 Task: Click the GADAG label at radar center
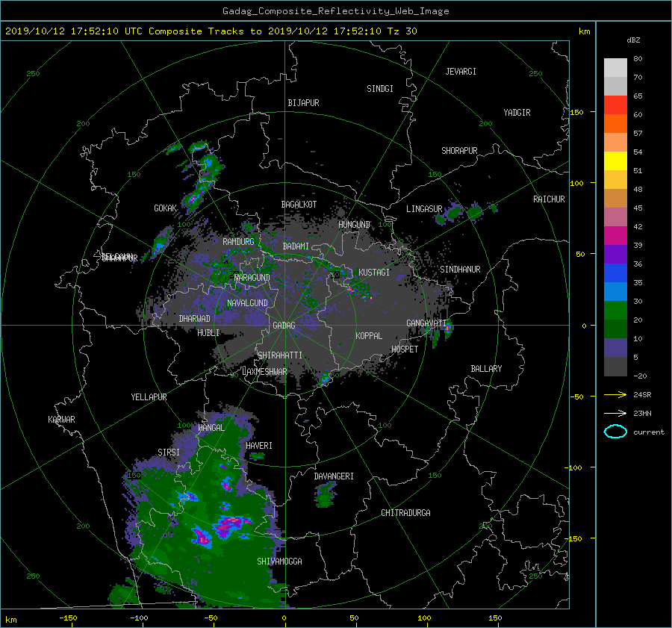coord(284,326)
